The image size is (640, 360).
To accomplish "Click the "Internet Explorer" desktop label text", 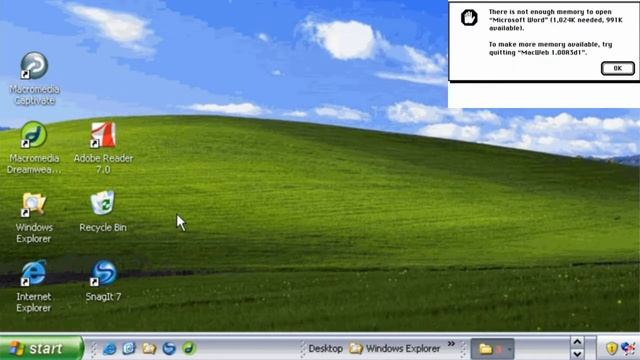I will coord(33,302).
